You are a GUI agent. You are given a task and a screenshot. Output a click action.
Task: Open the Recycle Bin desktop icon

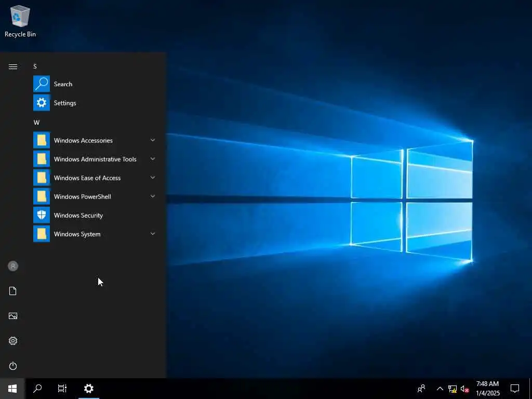tap(20, 21)
